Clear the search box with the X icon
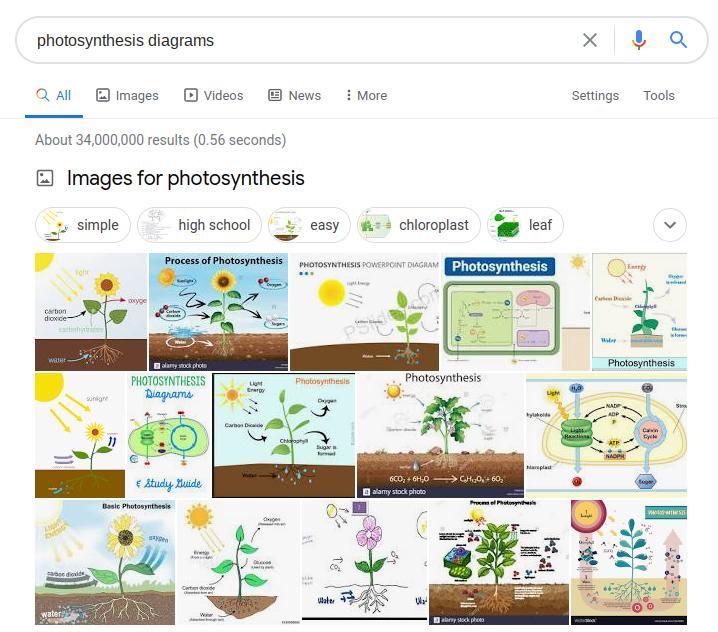The width and height of the screenshot is (718, 632). click(x=590, y=40)
